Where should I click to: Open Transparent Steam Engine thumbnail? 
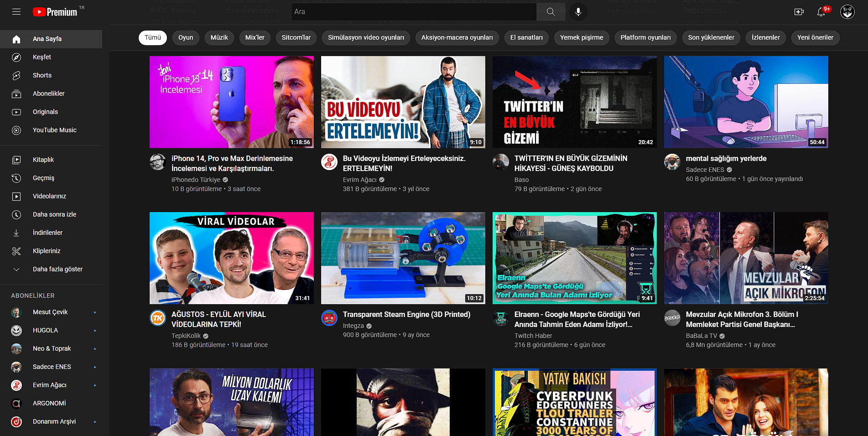[403, 258]
